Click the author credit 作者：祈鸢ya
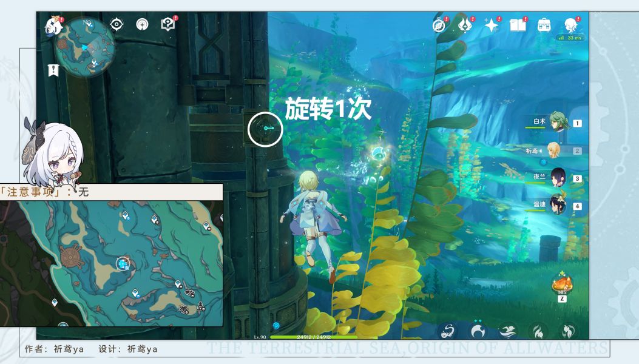 tap(54, 349)
